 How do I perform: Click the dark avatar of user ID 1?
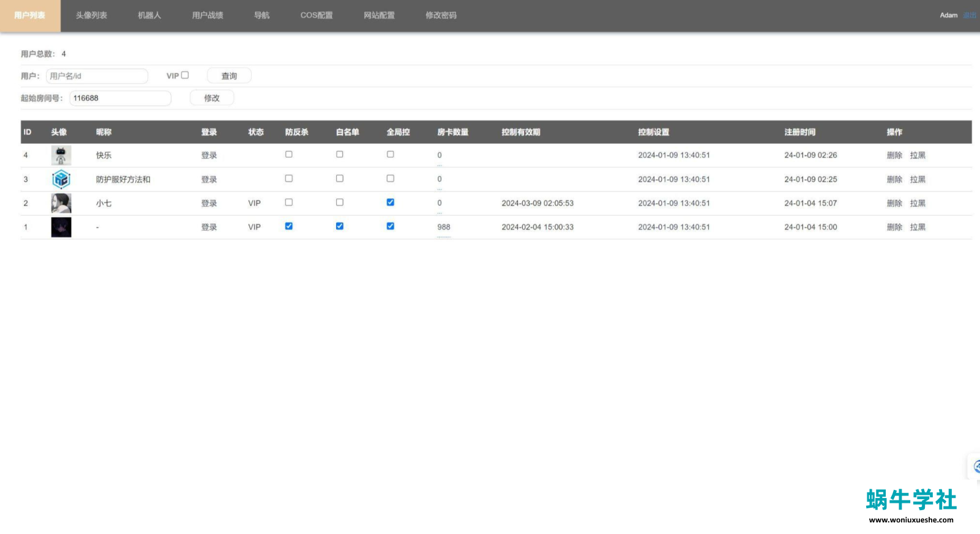point(61,227)
